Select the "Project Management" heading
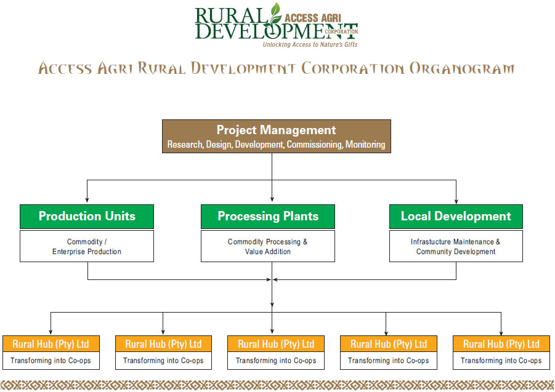Image resolution: width=555 pixels, height=392 pixels. coord(276,130)
